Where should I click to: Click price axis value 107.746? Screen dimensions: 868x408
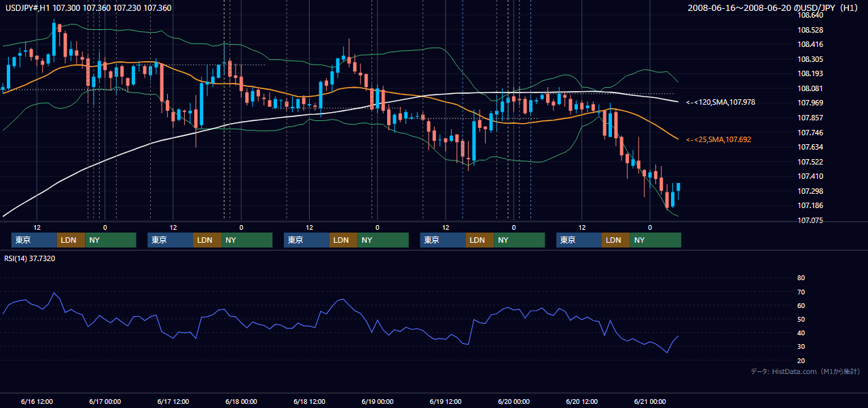(810, 133)
